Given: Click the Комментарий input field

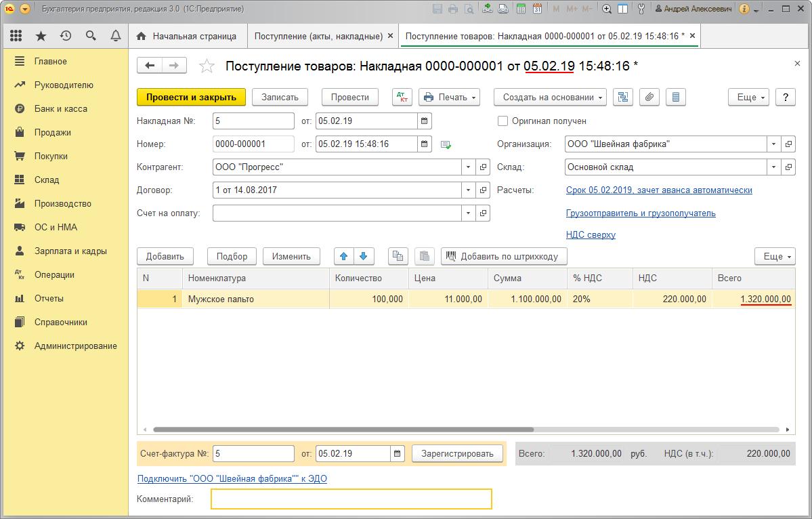Looking at the screenshot, I should click(x=351, y=499).
